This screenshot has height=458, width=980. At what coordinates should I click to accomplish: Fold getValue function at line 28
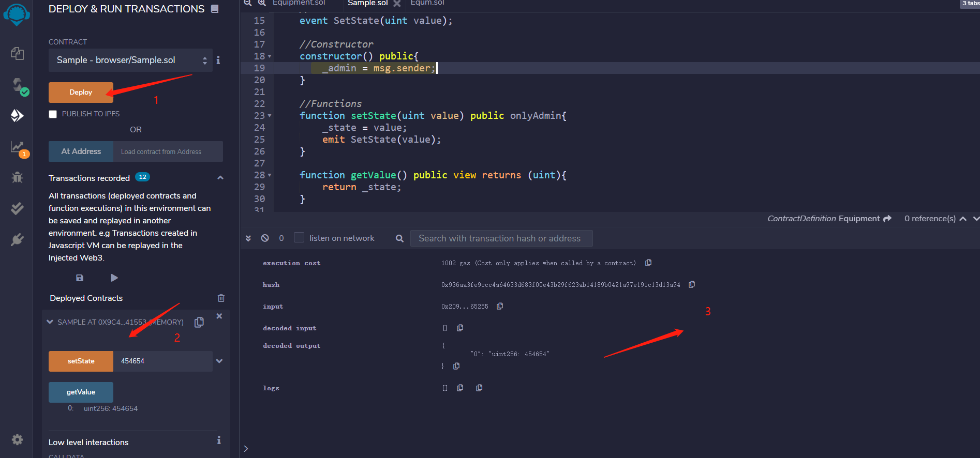[270, 175]
